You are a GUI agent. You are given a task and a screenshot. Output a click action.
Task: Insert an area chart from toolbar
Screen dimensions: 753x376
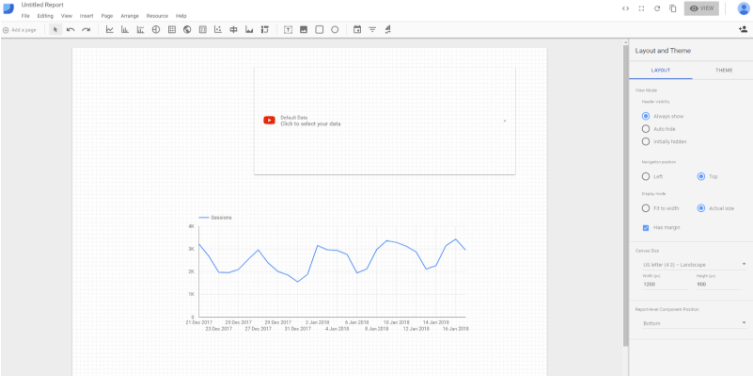249,30
